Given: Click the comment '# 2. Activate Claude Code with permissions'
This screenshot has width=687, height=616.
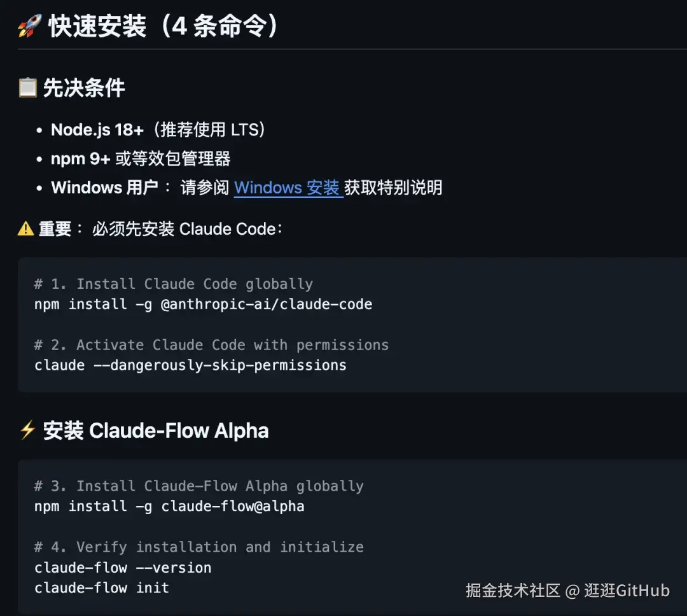Looking at the screenshot, I should 211,345.
